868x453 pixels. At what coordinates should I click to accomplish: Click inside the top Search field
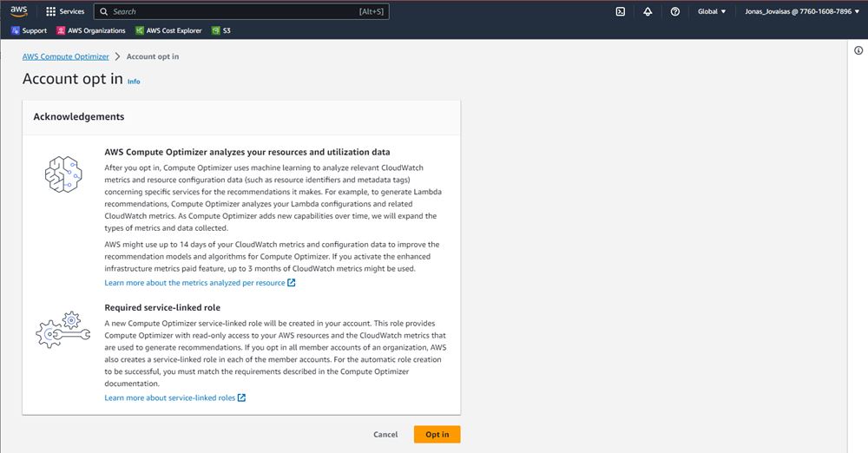coord(241,11)
